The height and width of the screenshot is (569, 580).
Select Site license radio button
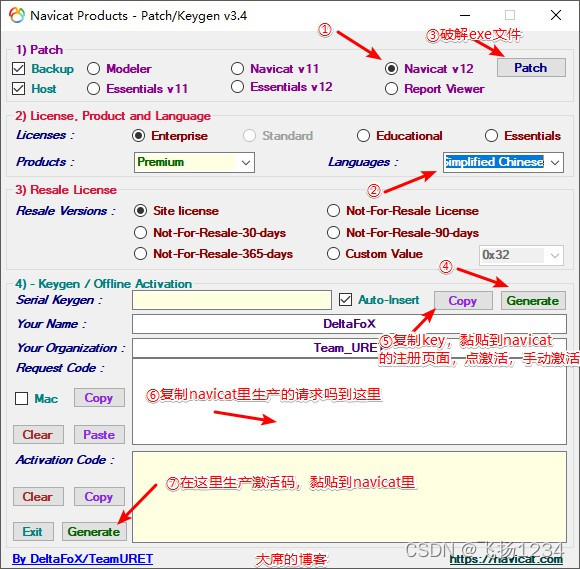click(141, 211)
